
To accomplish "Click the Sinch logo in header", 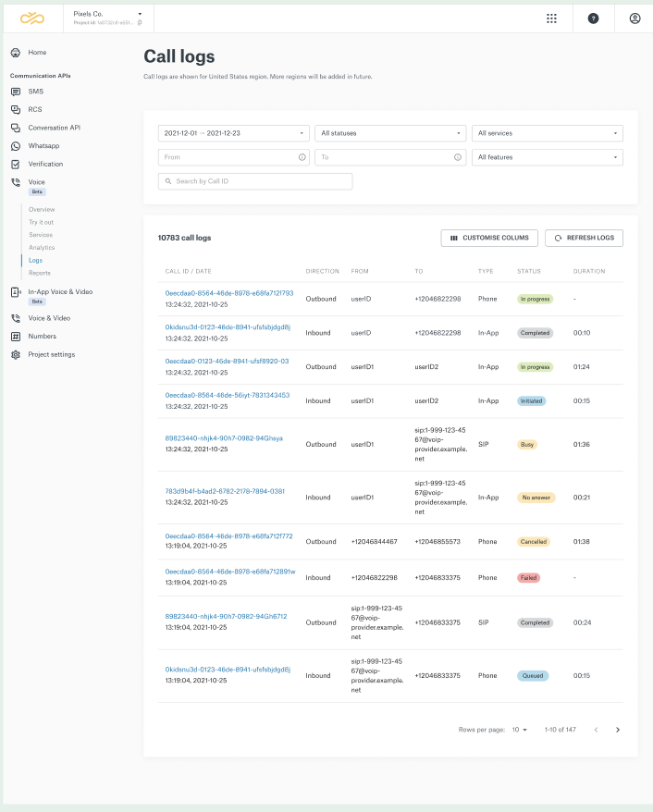I will point(31,18).
